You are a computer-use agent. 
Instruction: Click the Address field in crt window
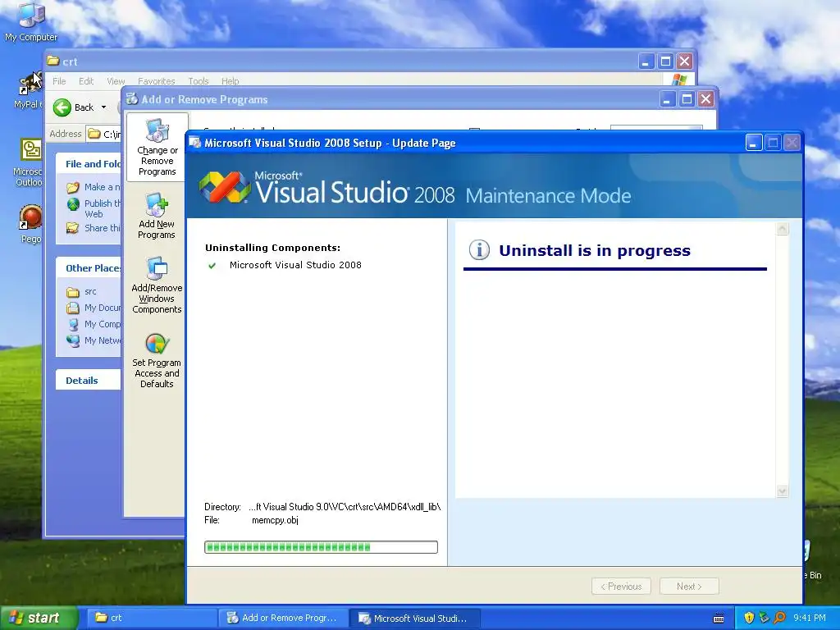click(104, 134)
